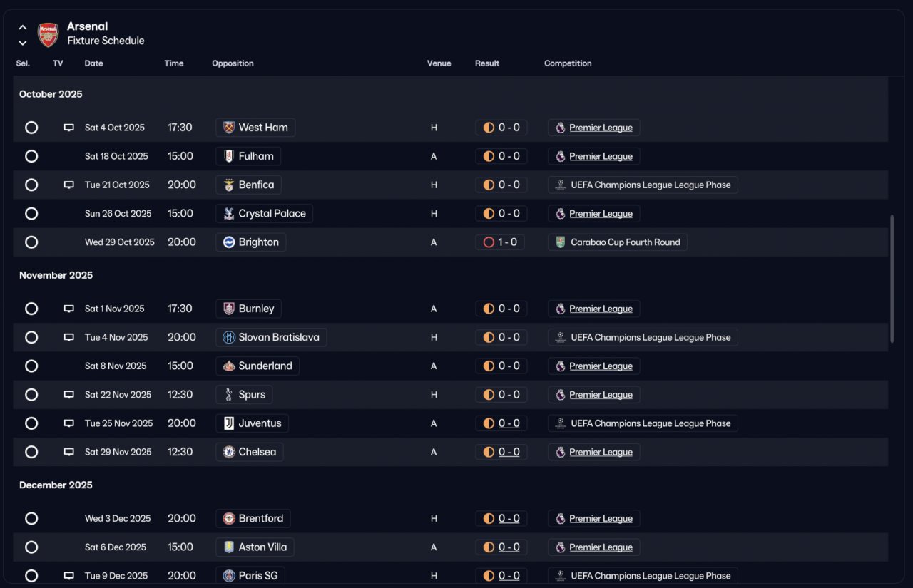This screenshot has height=588, width=913.
Task: Select the Benfica fixture radio button
Action: pos(31,185)
